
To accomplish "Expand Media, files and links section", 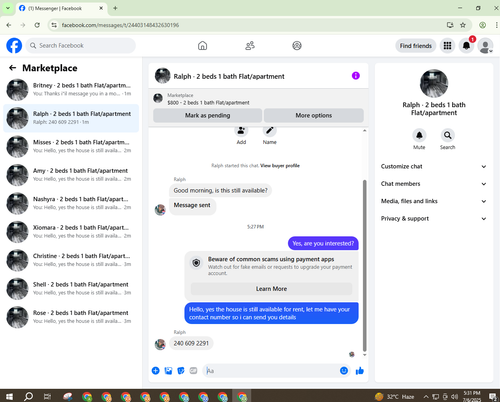I will [433, 201].
